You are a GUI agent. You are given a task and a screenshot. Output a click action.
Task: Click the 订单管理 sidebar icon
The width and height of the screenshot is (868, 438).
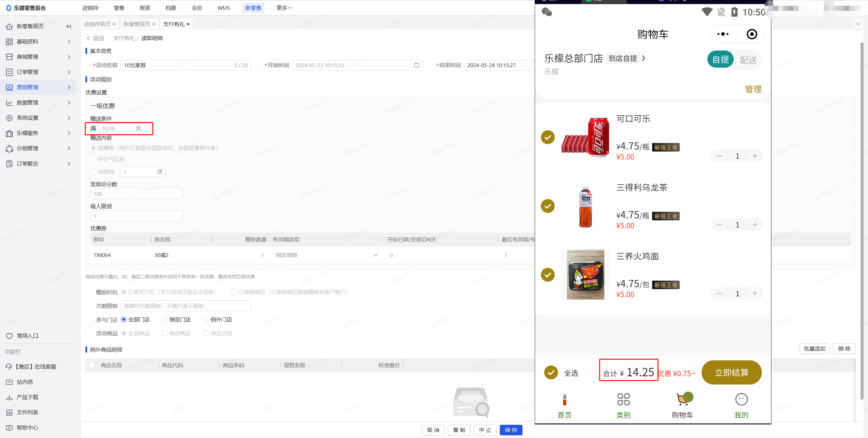click(x=9, y=72)
